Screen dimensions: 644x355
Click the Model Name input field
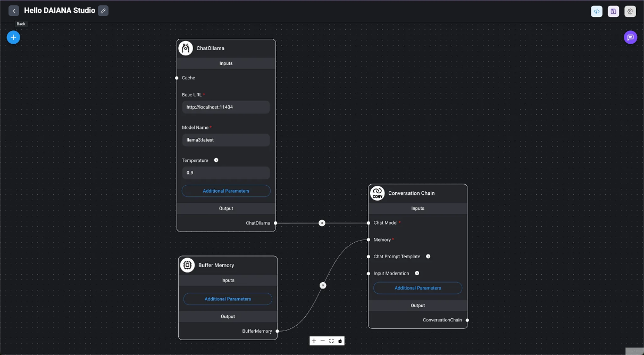[226, 140]
